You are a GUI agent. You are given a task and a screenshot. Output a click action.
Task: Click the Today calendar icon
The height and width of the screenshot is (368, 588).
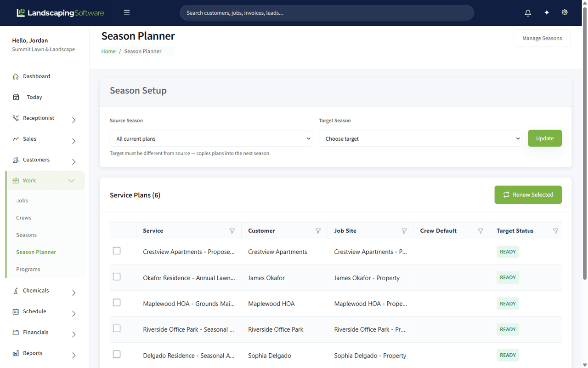pos(16,97)
